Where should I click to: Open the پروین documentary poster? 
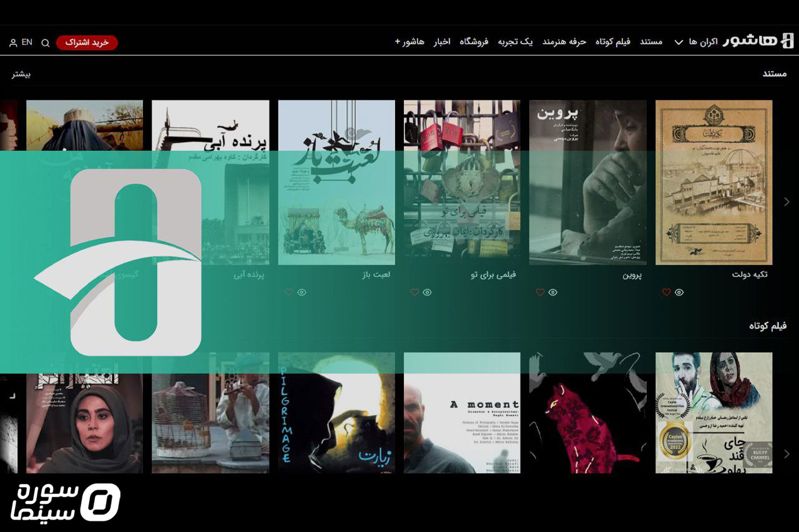pyautogui.click(x=587, y=182)
